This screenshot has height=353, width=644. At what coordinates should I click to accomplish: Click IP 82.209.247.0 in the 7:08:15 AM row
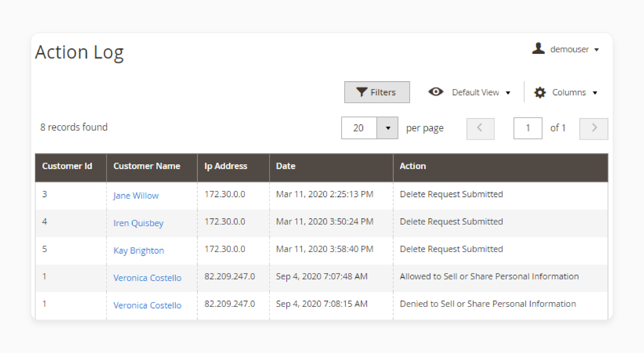pyautogui.click(x=229, y=304)
